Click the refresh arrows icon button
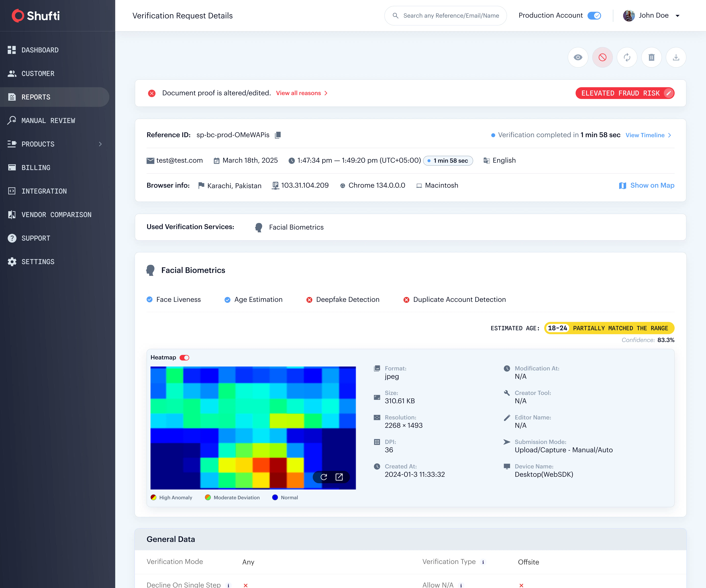This screenshot has height=588, width=706. click(627, 57)
